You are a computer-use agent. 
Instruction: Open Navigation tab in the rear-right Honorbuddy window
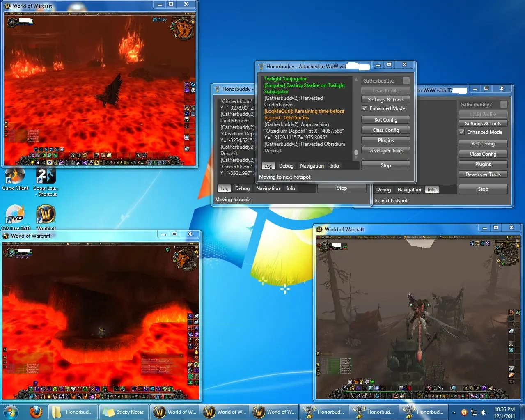point(409,190)
